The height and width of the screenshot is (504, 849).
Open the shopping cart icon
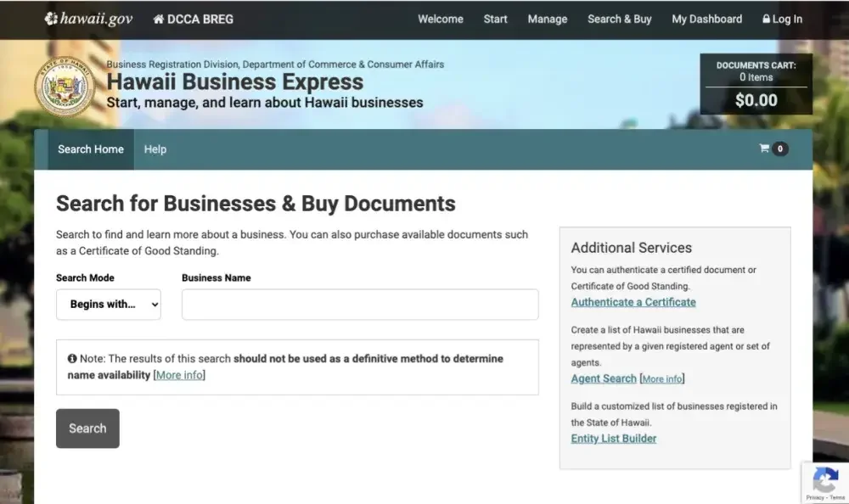coord(764,148)
